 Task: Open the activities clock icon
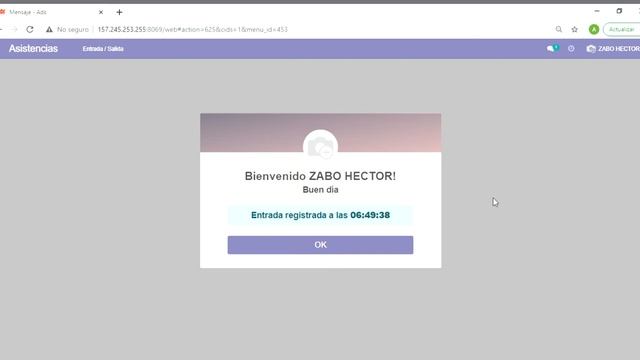(x=571, y=49)
